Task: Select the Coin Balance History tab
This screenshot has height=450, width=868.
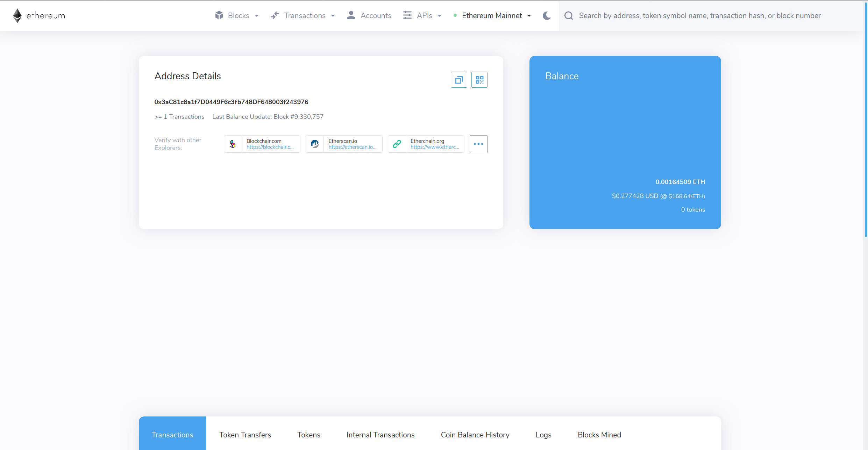Action: (x=475, y=435)
